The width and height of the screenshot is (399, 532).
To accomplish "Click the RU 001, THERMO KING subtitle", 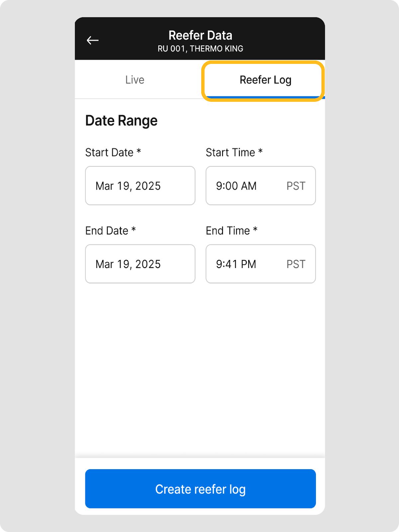I will point(200,49).
